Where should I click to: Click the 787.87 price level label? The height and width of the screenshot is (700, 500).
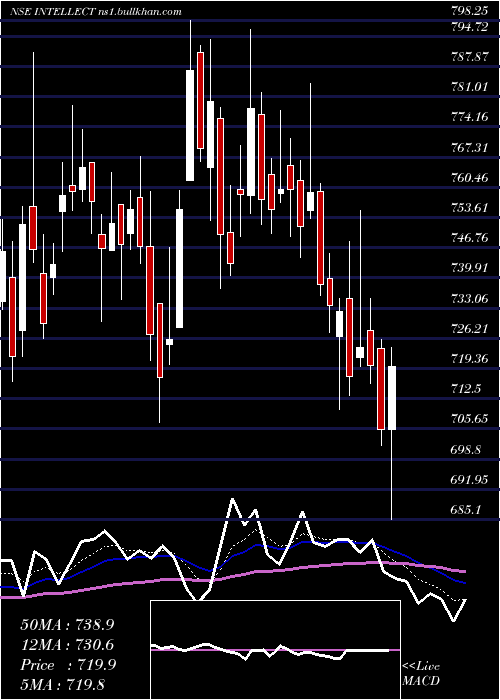coord(469,57)
